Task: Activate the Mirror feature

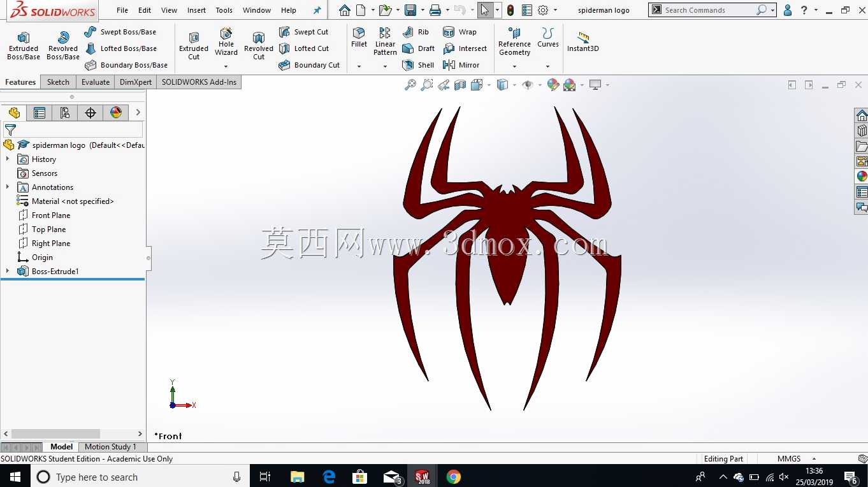Action: tap(461, 65)
